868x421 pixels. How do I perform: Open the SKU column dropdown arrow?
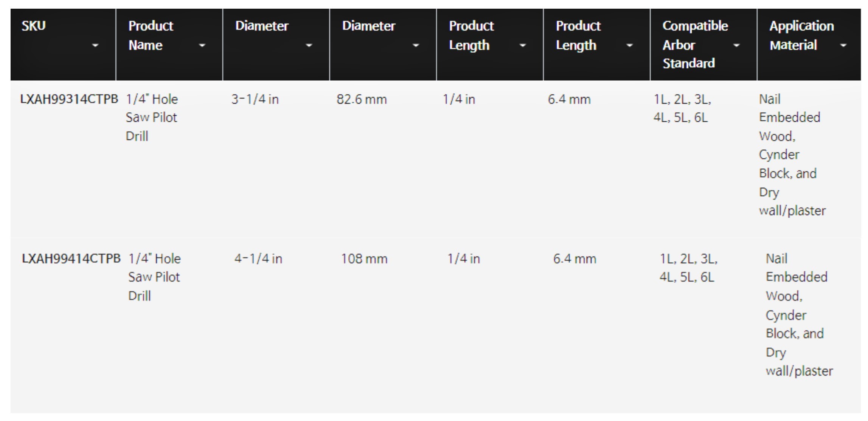[x=95, y=46]
